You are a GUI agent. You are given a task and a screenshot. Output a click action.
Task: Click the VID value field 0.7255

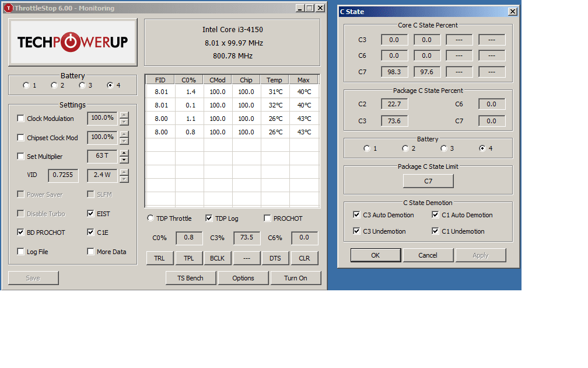click(63, 175)
